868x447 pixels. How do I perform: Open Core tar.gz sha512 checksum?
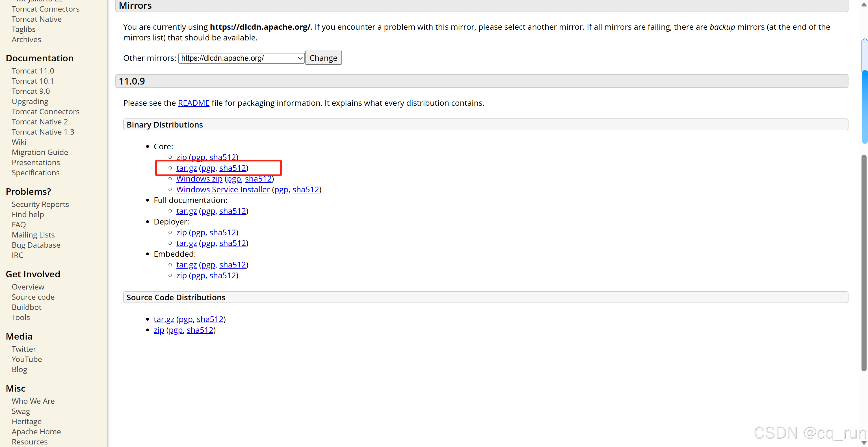pos(233,168)
